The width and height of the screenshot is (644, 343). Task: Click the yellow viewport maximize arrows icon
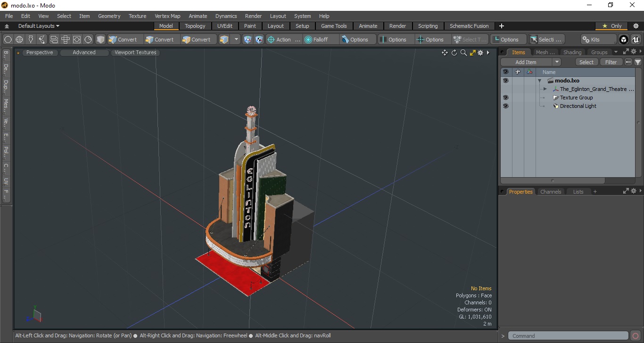point(472,53)
